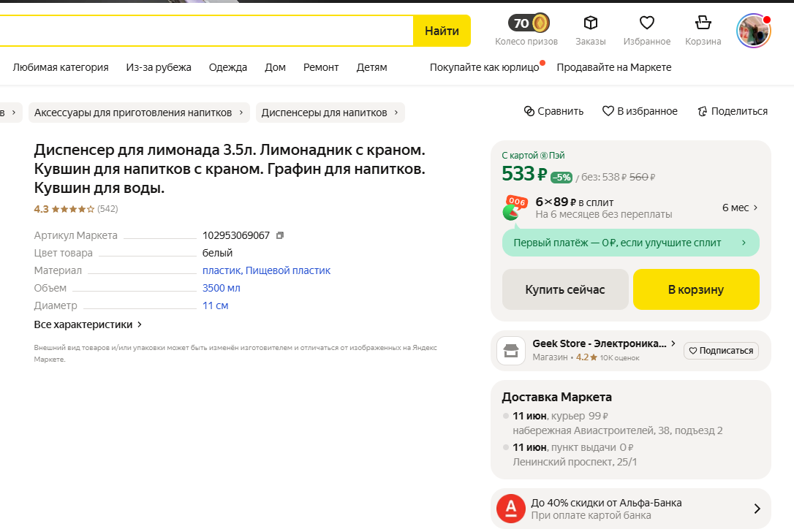Open Заказы box icon
The width and height of the screenshot is (794, 532).
[590, 23]
